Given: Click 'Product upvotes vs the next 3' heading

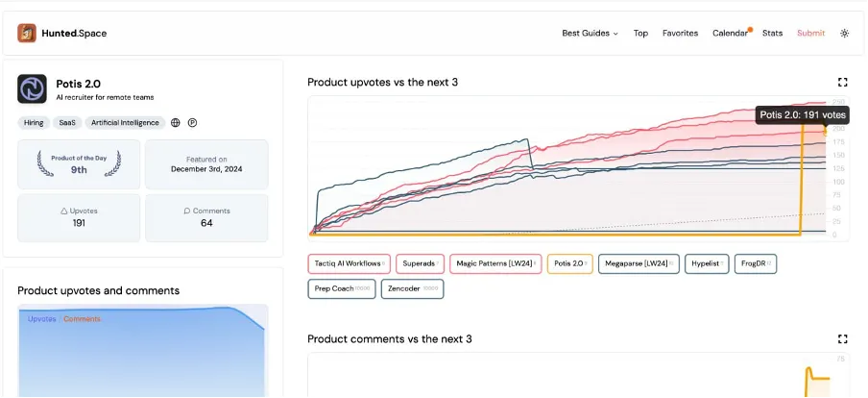Looking at the screenshot, I should [x=382, y=83].
